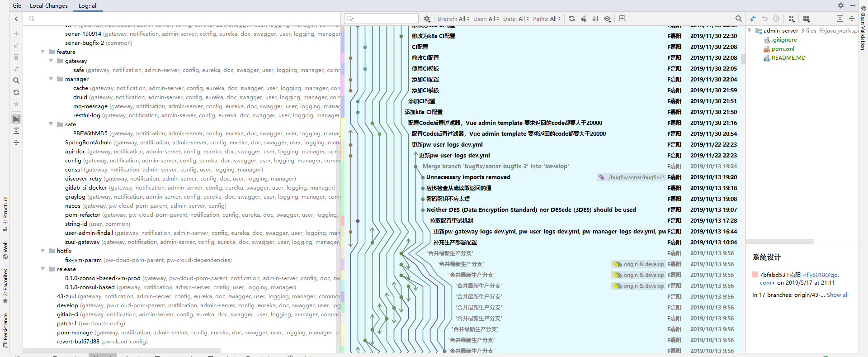Image resolution: width=868 pixels, height=357 pixels.
Task: Click the Show diff icon
Action: 753,19
